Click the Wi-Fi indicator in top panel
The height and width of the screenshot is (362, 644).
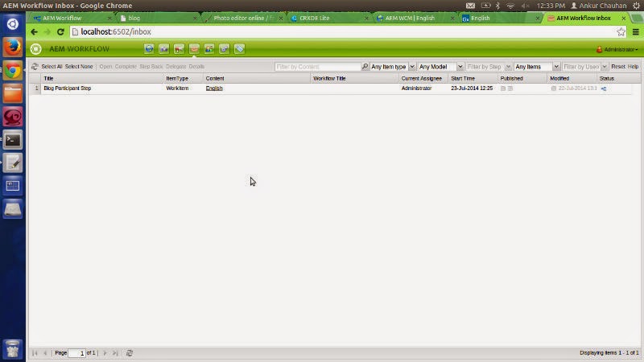click(510, 6)
